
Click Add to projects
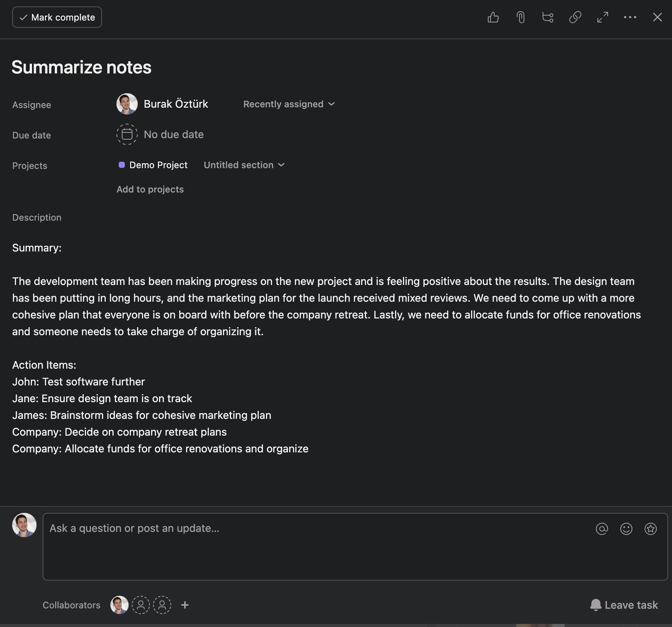(x=150, y=189)
